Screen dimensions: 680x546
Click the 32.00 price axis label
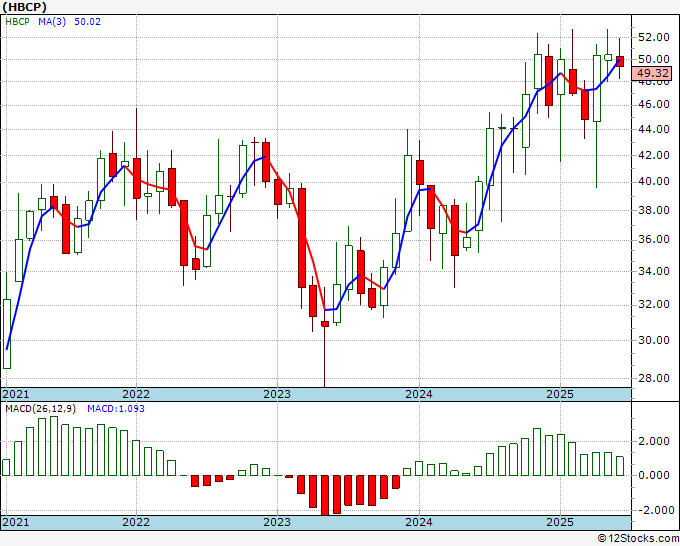click(654, 304)
